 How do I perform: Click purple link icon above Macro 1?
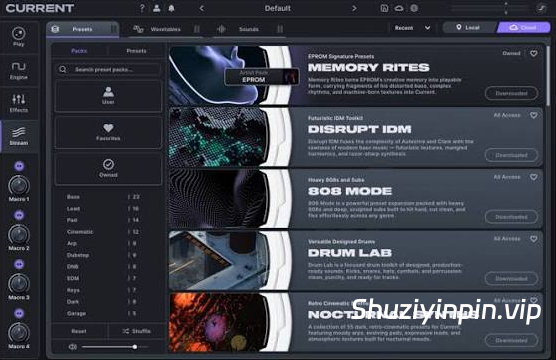coord(19,166)
